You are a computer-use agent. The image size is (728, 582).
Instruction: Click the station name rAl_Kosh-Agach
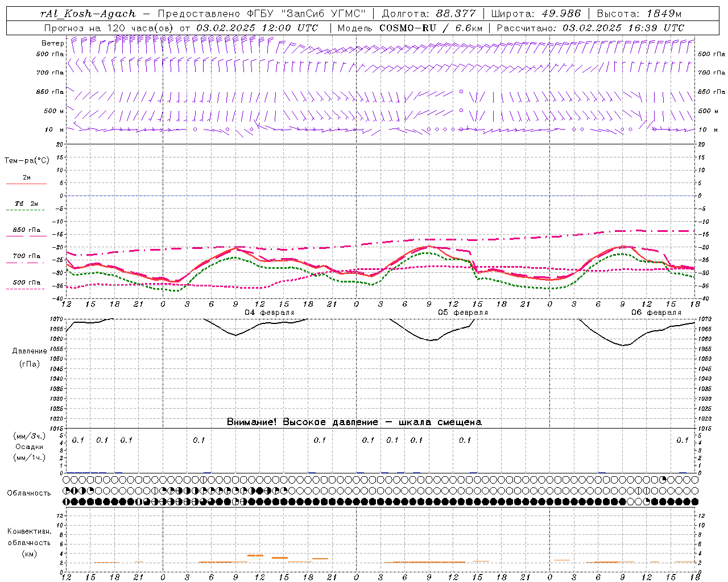coord(88,14)
